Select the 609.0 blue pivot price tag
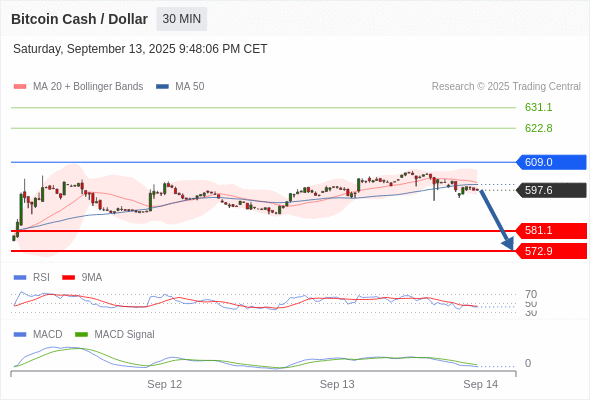The height and width of the screenshot is (400, 590). (x=552, y=162)
